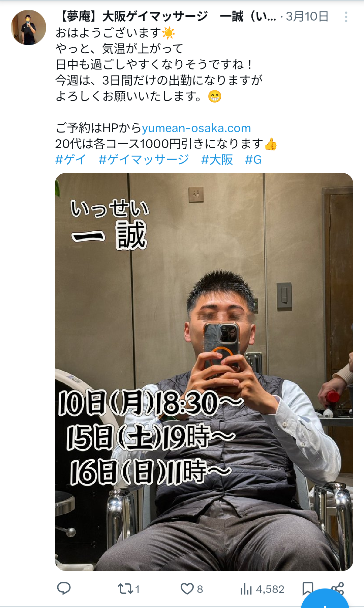Open the post body text おはようございます

[x=108, y=33]
